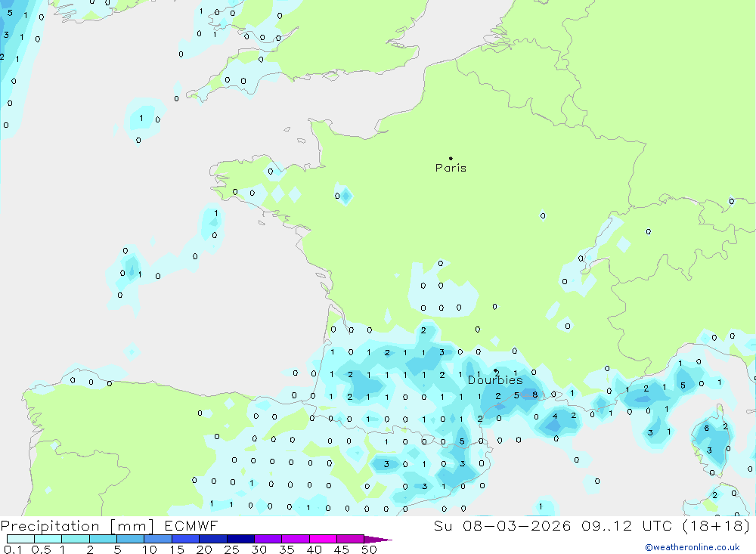756x554 pixels.
Task: Click the '50' legend scale value
Action: click(369, 549)
